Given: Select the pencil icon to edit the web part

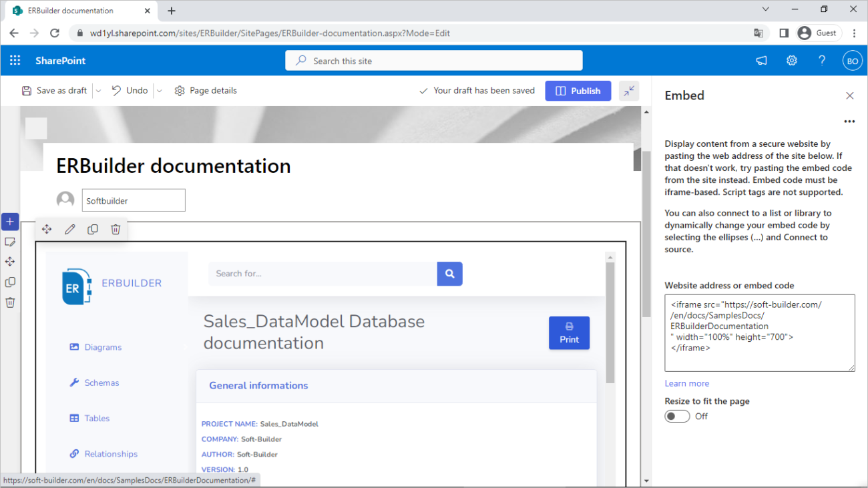Looking at the screenshot, I should (x=69, y=229).
